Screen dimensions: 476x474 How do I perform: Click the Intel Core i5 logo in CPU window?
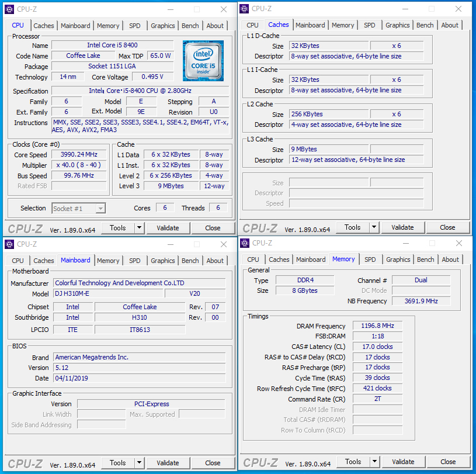pos(203,61)
